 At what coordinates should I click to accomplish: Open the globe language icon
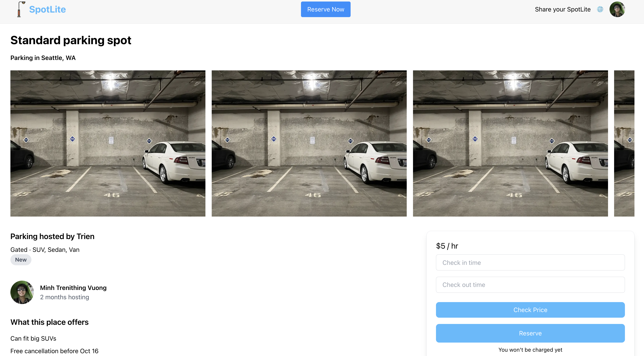point(600,9)
